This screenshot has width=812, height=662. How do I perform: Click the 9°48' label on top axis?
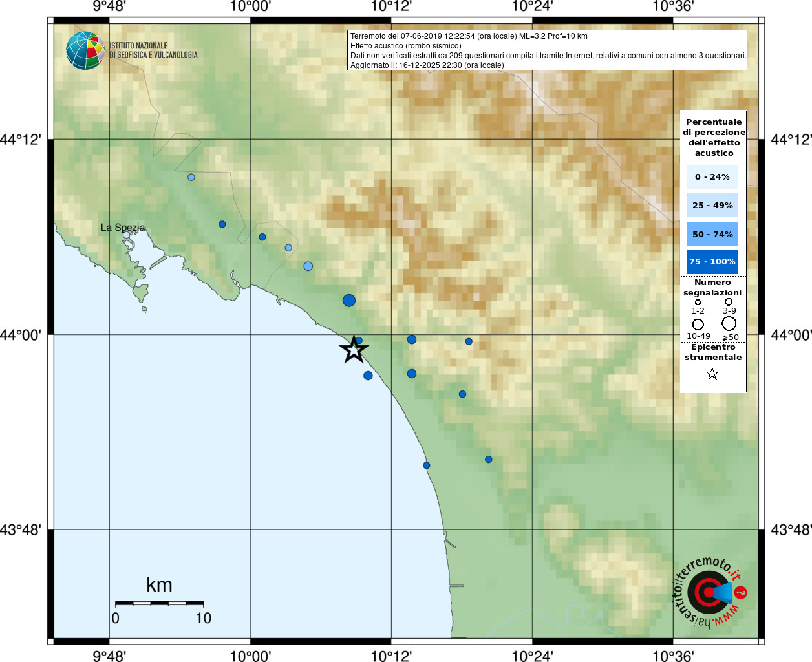(x=109, y=6)
